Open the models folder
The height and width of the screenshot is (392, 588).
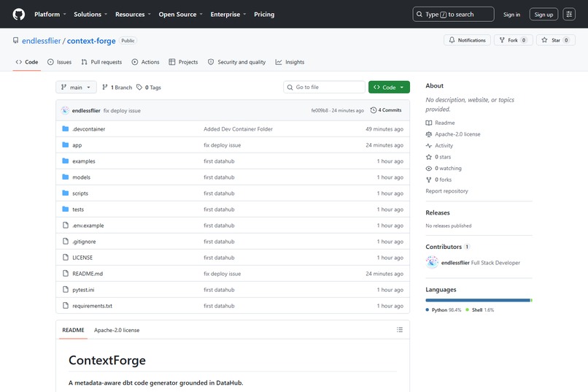(82, 177)
